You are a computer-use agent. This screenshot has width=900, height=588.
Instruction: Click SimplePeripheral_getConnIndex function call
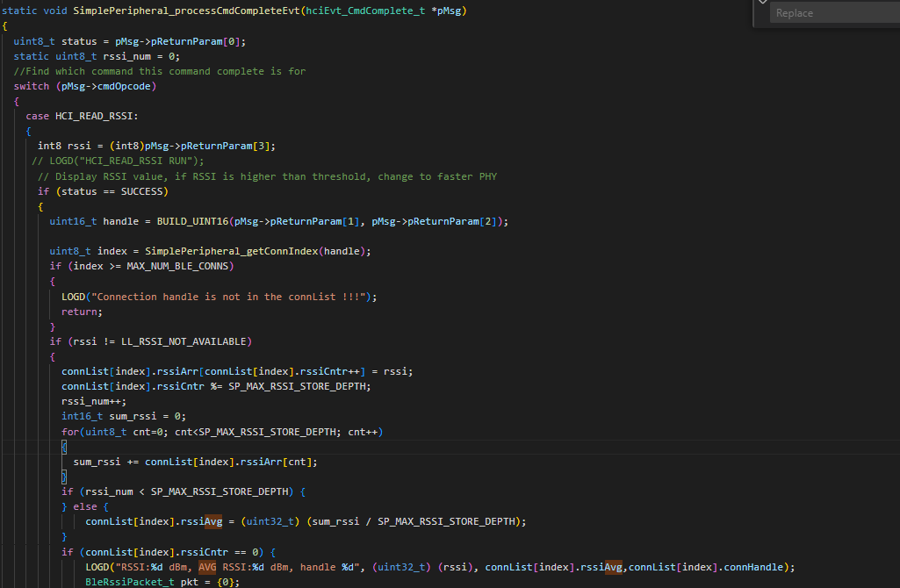(231, 251)
